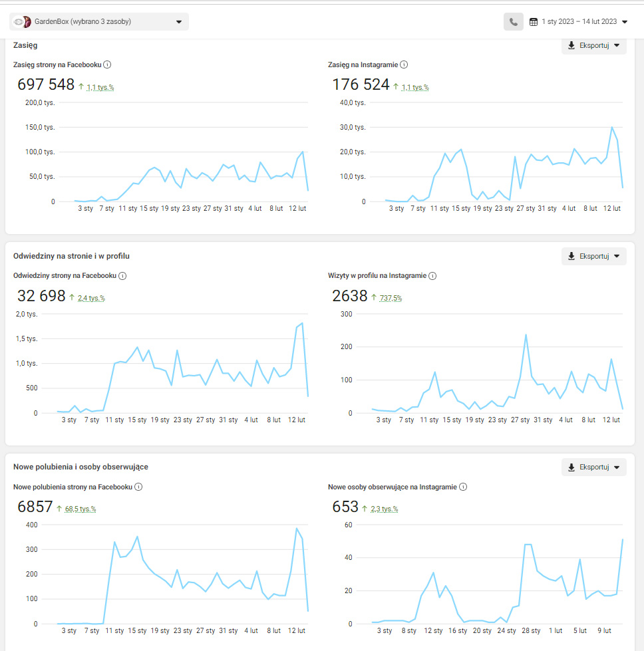This screenshot has width=644, height=651.
Task: Click the 653 new Instagram followers value
Action: (x=345, y=507)
